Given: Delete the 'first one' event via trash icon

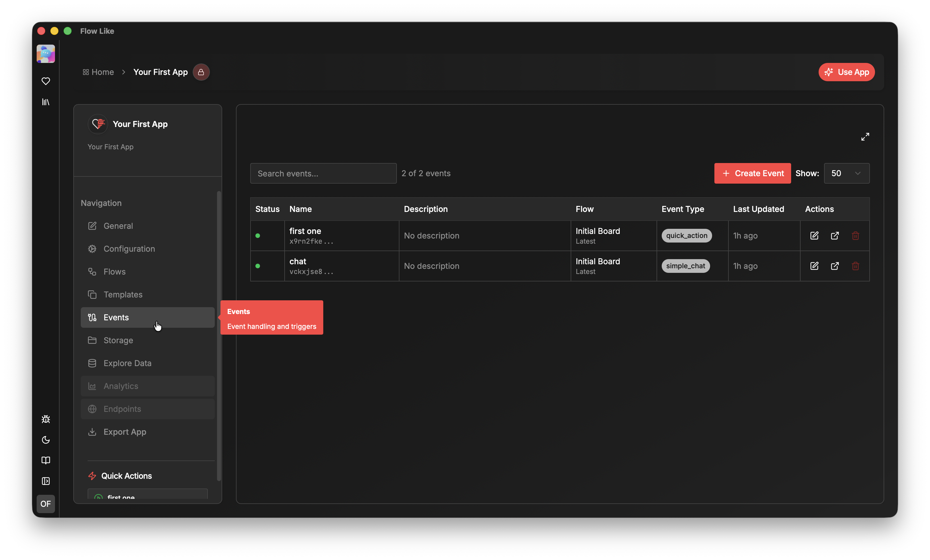Looking at the screenshot, I should point(855,235).
